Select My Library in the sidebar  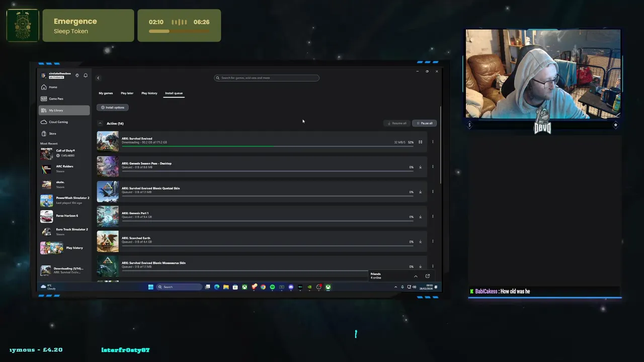point(64,110)
